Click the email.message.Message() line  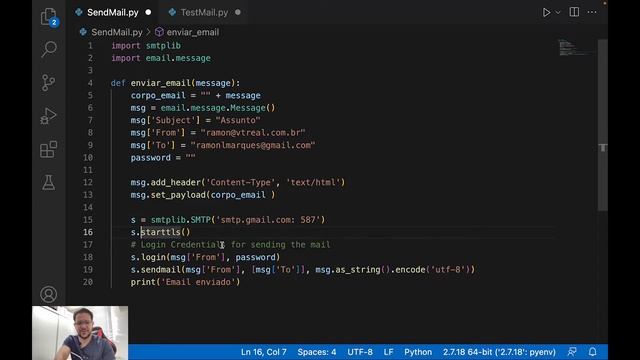pos(203,108)
